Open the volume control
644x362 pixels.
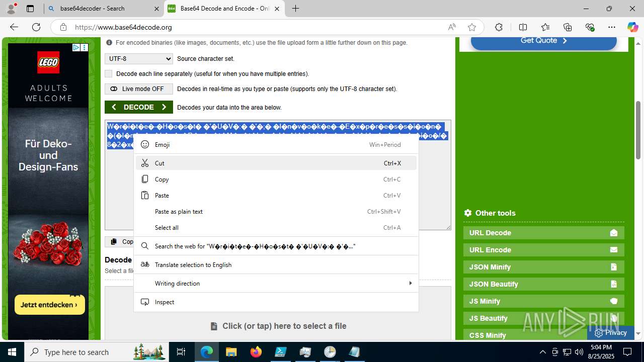pyautogui.click(x=579, y=352)
